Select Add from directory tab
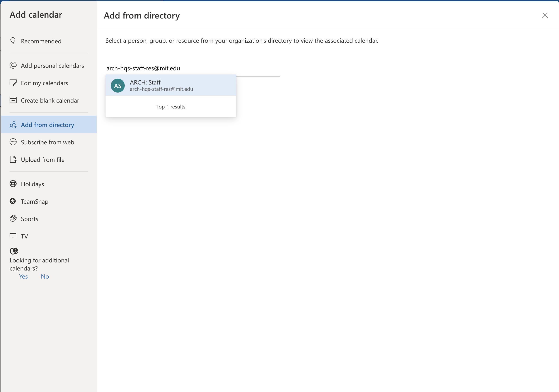Image resolution: width=559 pixels, height=392 pixels. (49, 125)
